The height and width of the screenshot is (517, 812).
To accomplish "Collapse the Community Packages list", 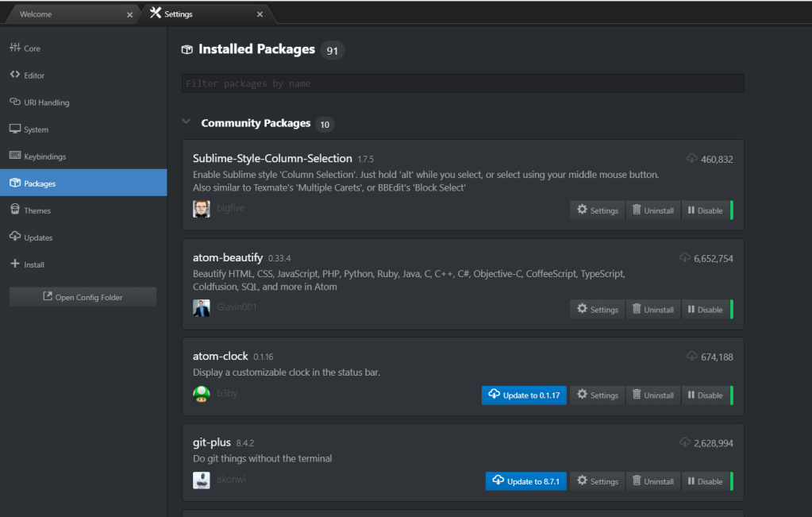I will tap(187, 122).
